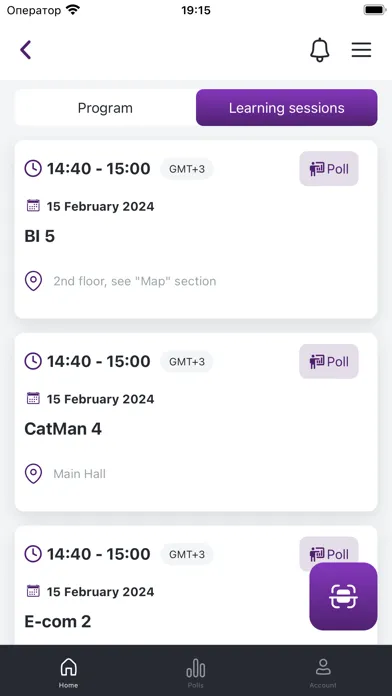392x696 pixels.
Task: Open the CatMan 4 session title
Action: pyautogui.click(x=63, y=429)
